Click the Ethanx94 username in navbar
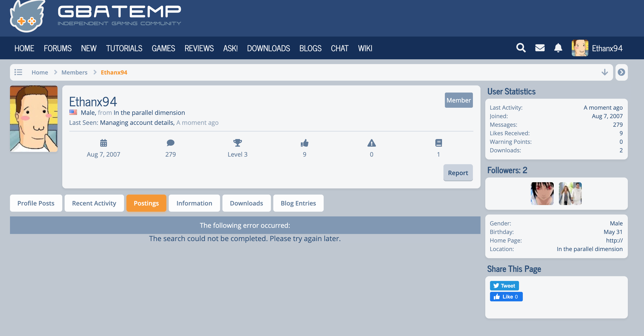The image size is (644, 336). pos(607,48)
